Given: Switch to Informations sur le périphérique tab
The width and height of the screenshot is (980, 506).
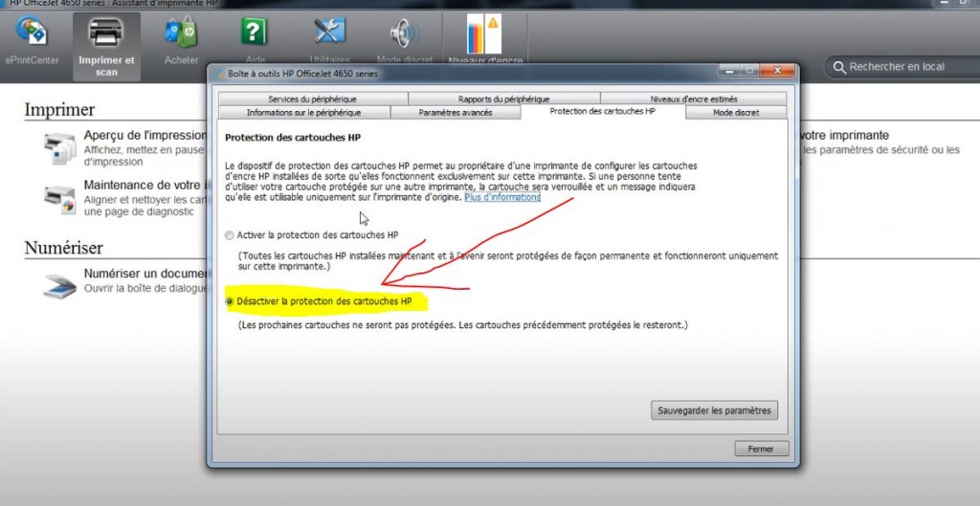Looking at the screenshot, I should 303,113.
